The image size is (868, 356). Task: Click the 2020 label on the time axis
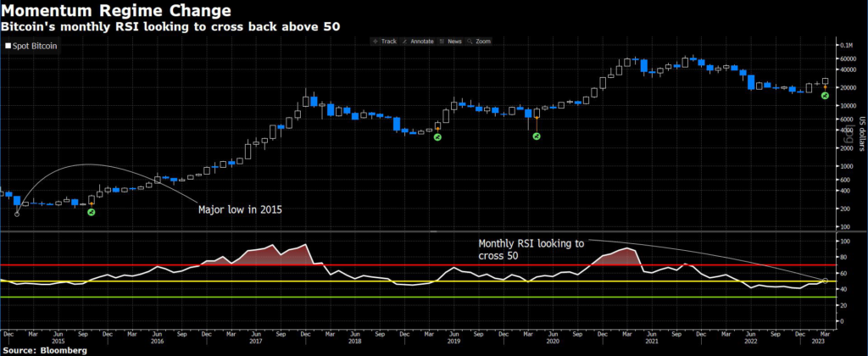(x=552, y=340)
